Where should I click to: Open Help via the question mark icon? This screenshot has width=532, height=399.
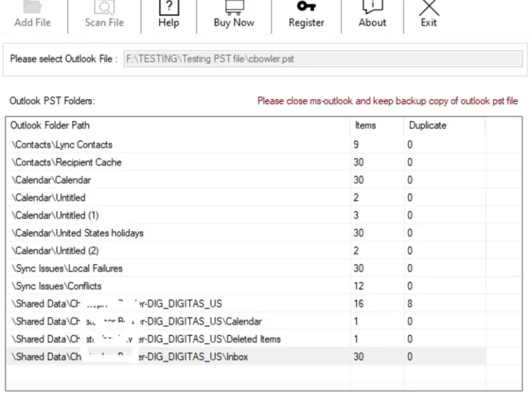click(169, 7)
